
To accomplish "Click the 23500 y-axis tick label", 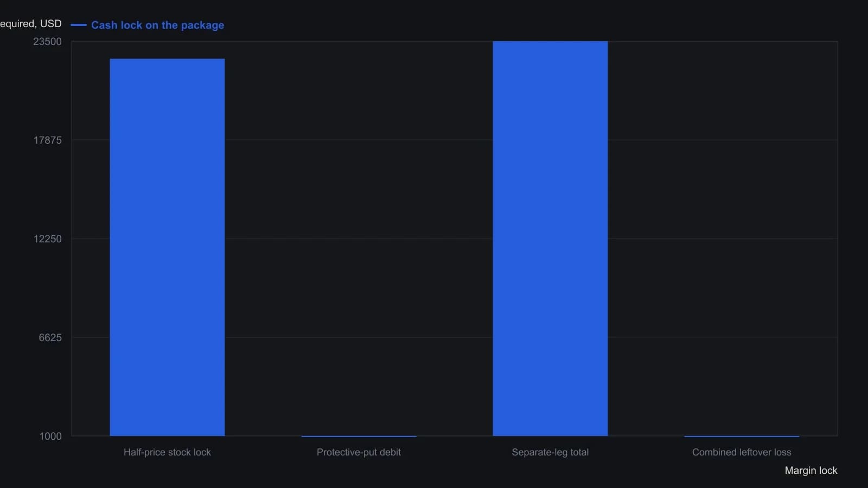I will click(x=48, y=42).
